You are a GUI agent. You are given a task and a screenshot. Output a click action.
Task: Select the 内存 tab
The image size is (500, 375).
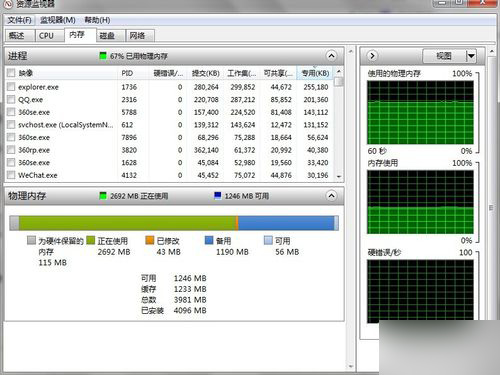pyautogui.click(x=80, y=35)
